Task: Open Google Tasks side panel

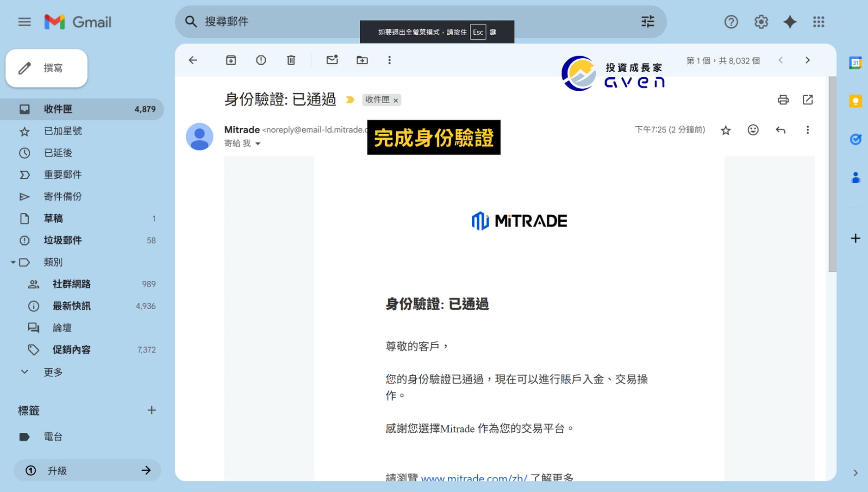Action: [x=855, y=139]
